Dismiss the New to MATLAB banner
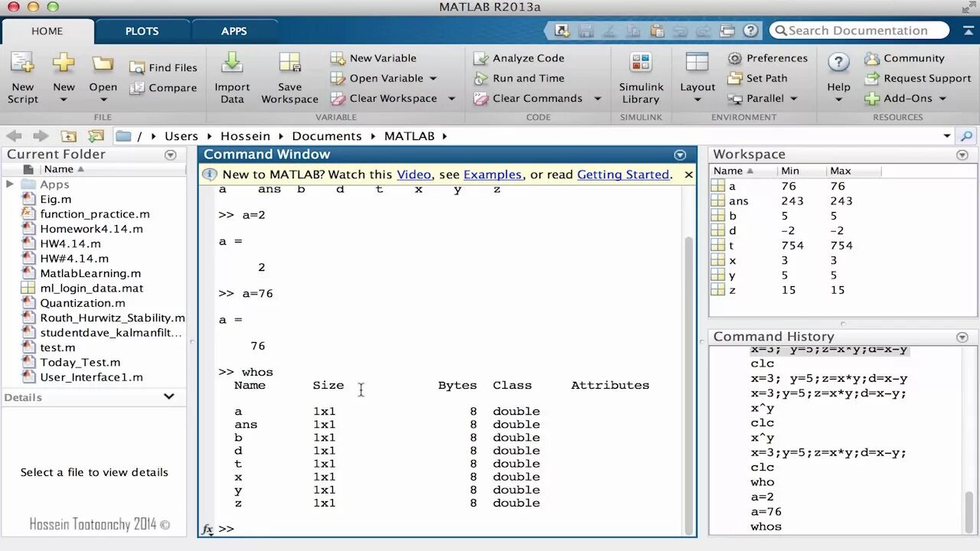The image size is (980, 551). click(x=688, y=174)
